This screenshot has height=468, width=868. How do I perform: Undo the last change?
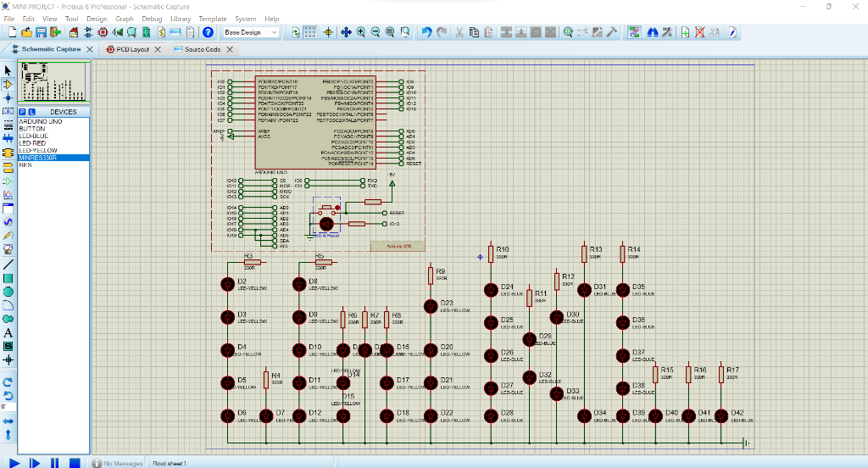426,33
